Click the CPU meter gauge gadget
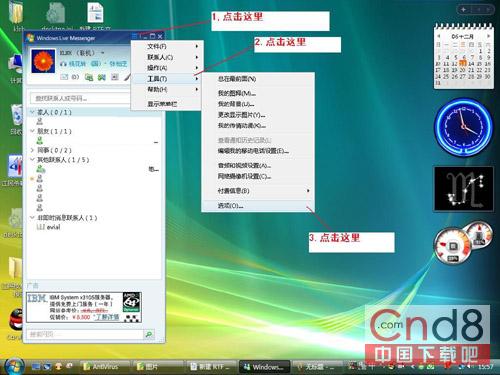Image resolution: width=500 pixels, height=375 pixels. (453, 246)
